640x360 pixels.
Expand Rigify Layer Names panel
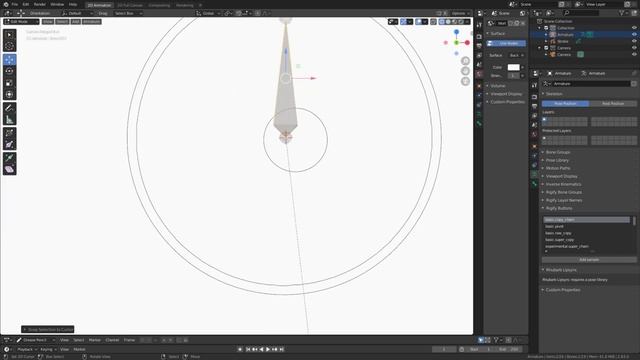564,200
